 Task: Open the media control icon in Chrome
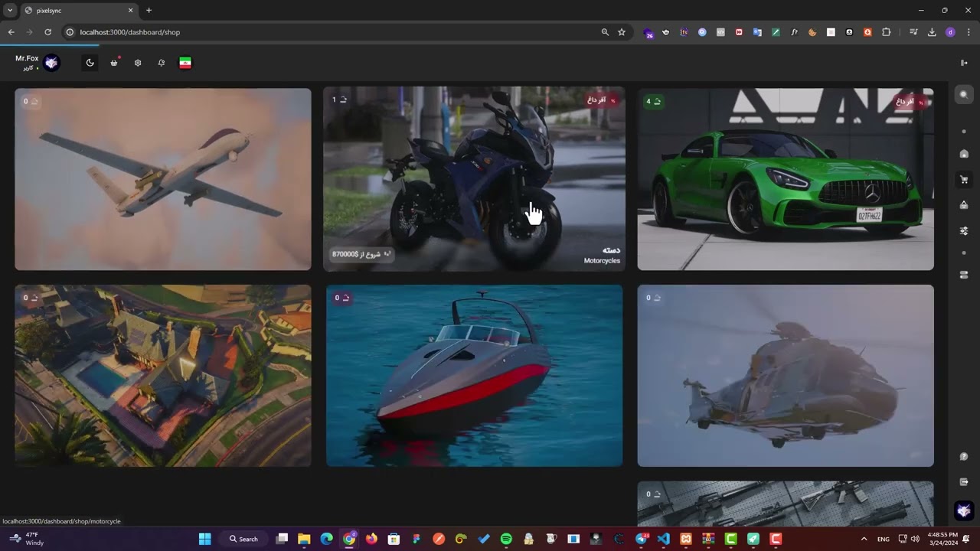click(913, 32)
